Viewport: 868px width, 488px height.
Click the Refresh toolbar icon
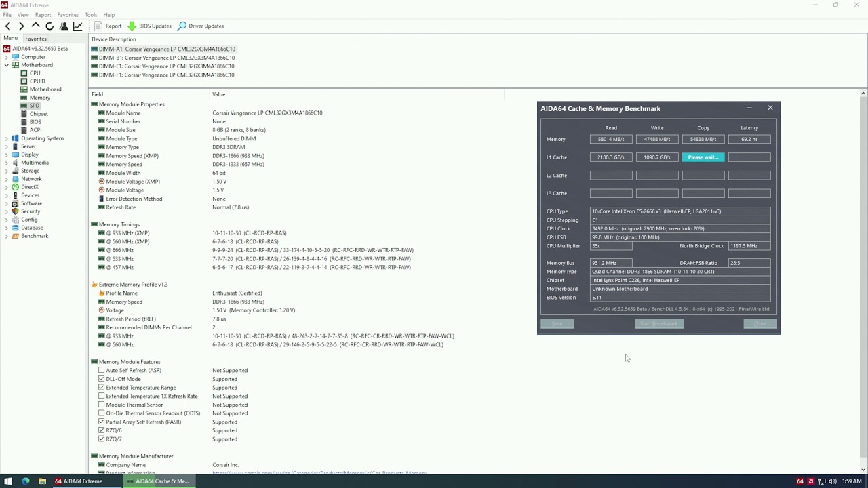(49, 26)
